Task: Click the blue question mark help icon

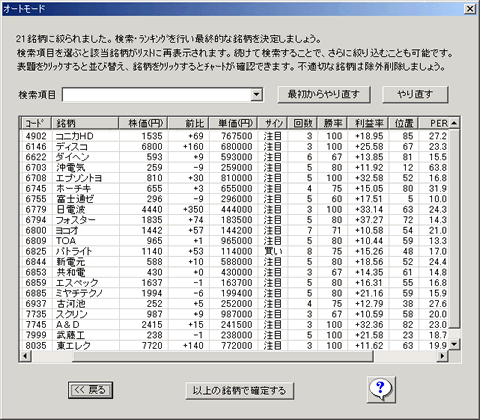Action: click(x=381, y=389)
